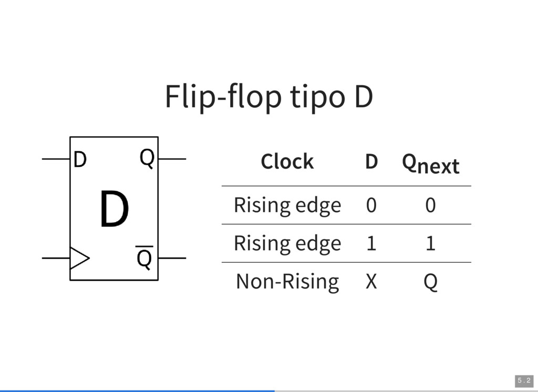The image size is (538, 392).
Task: Click the Clock column header
Action: pyautogui.click(x=287, y=161)
